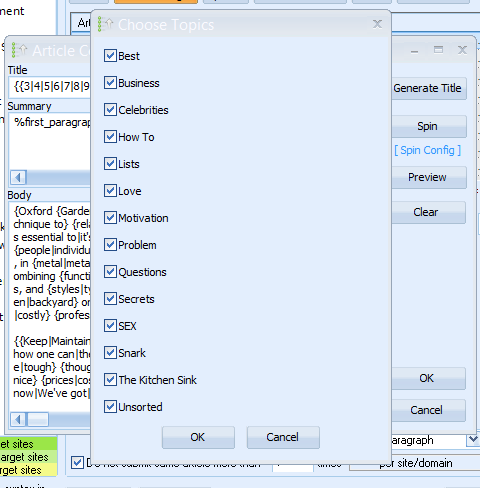This screenshot has height=488, width=480.
Task: Toggle the Celebrities topic checkbox
Action: click(110, 110)
